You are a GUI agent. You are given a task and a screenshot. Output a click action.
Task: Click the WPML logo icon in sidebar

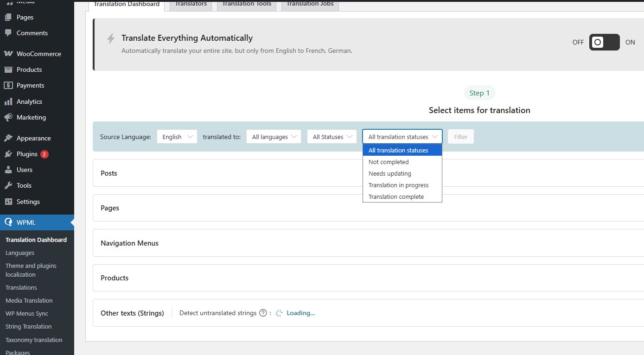pyautogui.click(x=8, y=222)
